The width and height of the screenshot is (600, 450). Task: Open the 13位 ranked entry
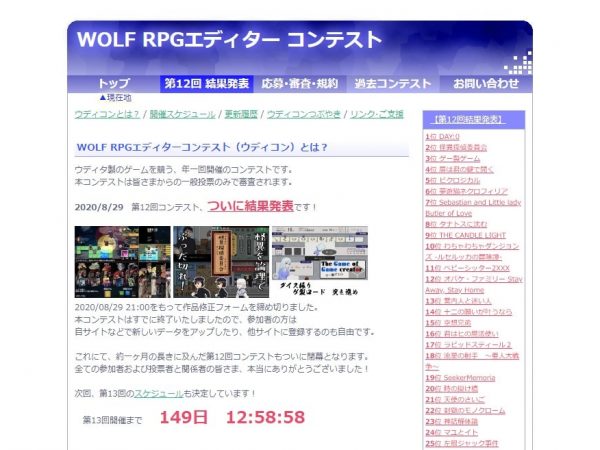point(458,301)
